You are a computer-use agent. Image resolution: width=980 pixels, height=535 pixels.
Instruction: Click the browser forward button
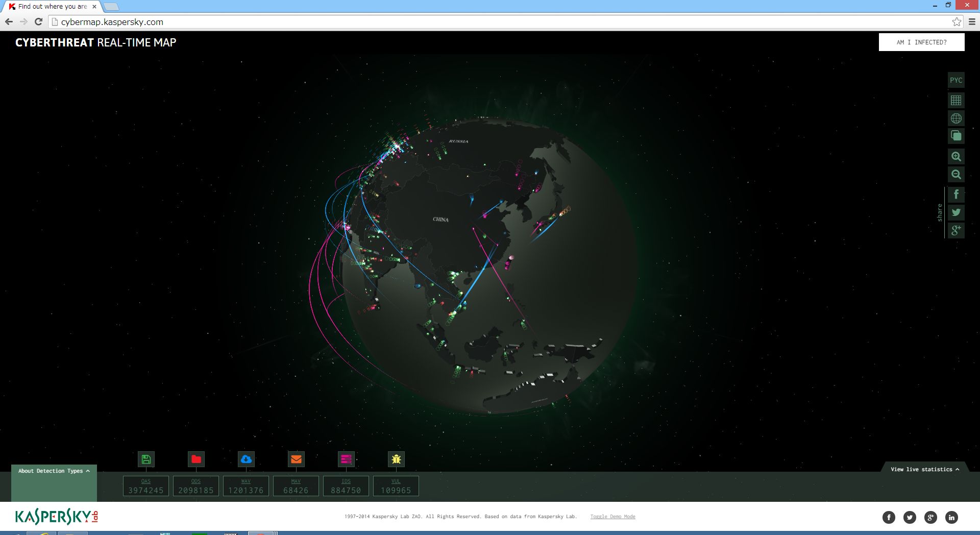point(23,22)
